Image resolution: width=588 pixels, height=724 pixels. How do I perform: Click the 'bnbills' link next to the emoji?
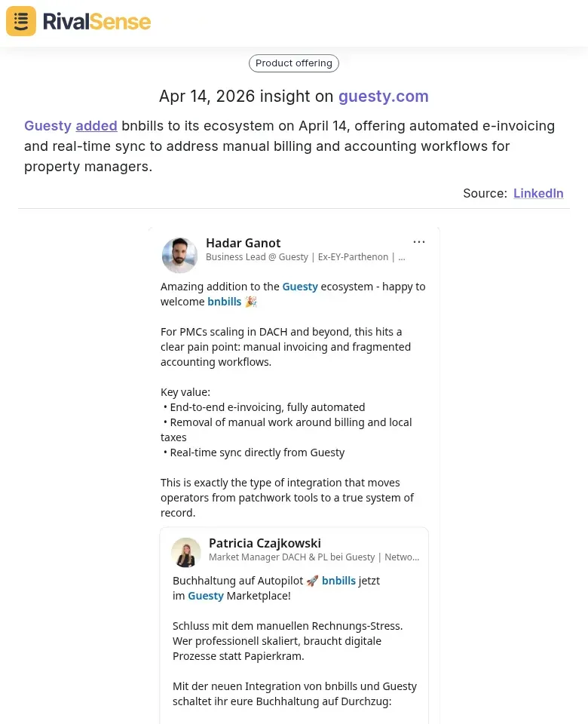click(x=224, y=301)
